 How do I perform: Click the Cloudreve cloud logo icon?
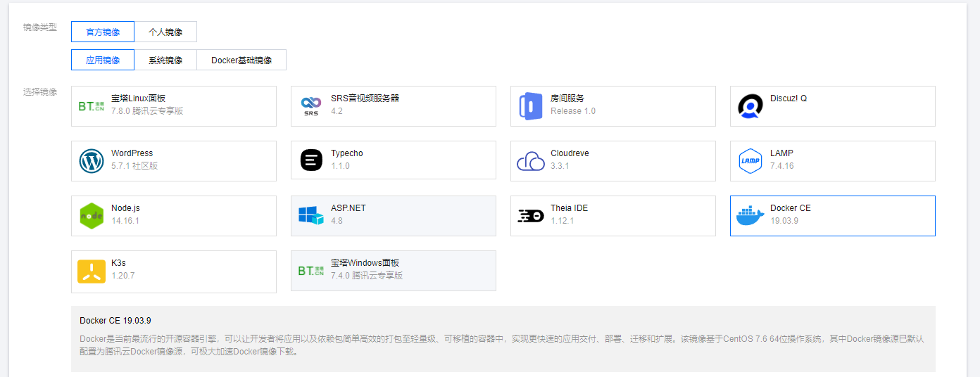tap(531, 161)
